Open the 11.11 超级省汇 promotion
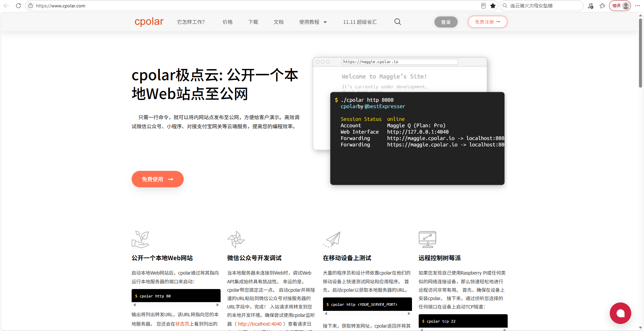The width and height of the screenshot is (644, 331). 360,22
